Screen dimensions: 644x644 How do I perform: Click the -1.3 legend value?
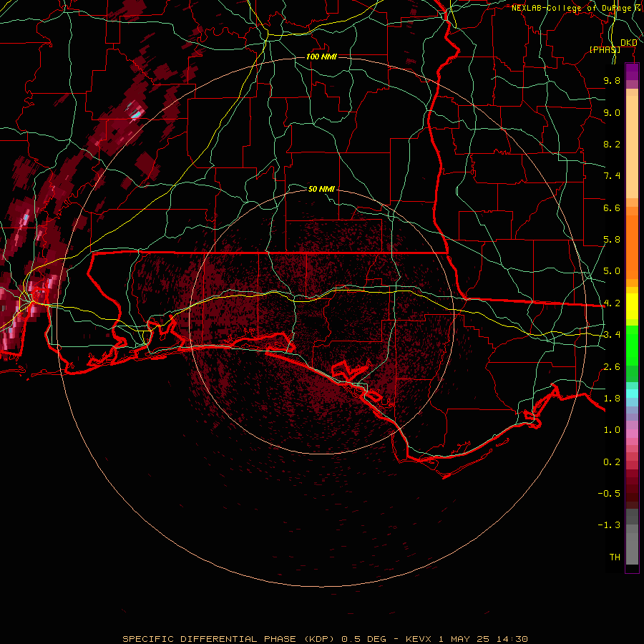coord(609,525)
